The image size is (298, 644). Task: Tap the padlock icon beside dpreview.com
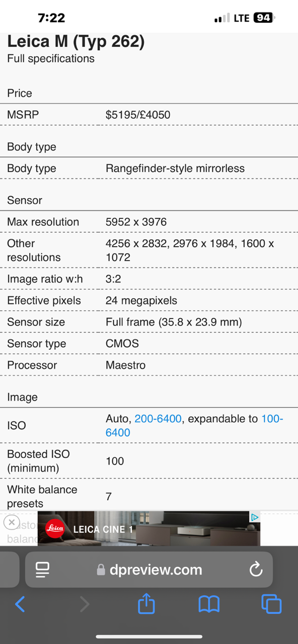(x=101, y=570)
